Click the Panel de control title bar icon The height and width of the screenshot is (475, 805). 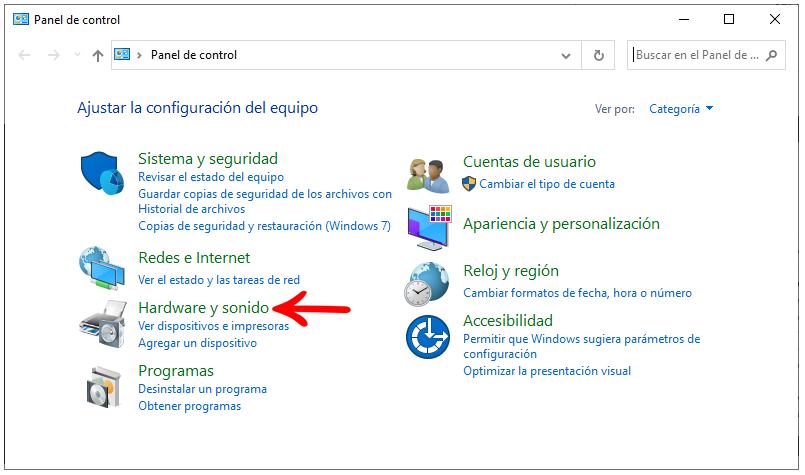tap(21, 20)
